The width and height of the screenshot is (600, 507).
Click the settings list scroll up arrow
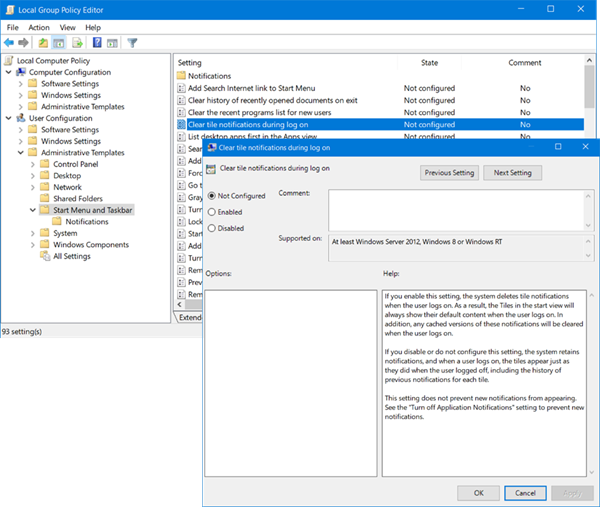(589, 60)
